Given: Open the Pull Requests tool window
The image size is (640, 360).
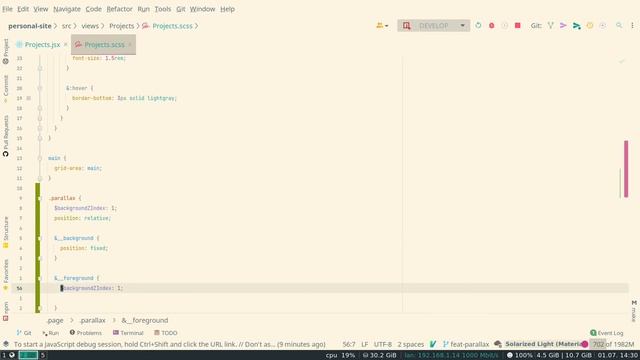Looking at the screenshot, I should [6, 136].
